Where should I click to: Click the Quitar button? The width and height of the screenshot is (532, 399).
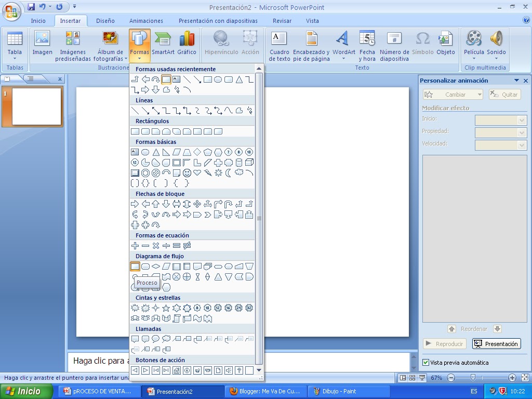pyautogui.click(x=504, y=95)
